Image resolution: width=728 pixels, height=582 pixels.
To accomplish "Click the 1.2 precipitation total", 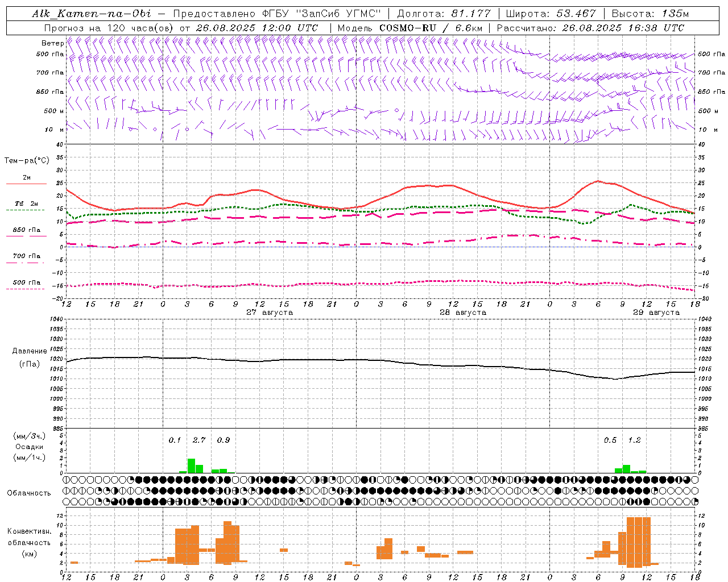I will point(634,440).
